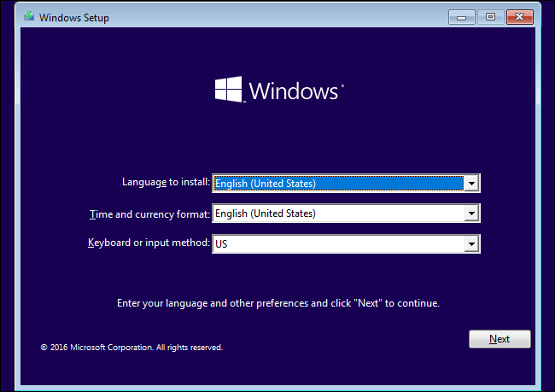Open the Time and currency format dropdown arrow
This screenshot has width=555, height=392.
tap(470, 214)
